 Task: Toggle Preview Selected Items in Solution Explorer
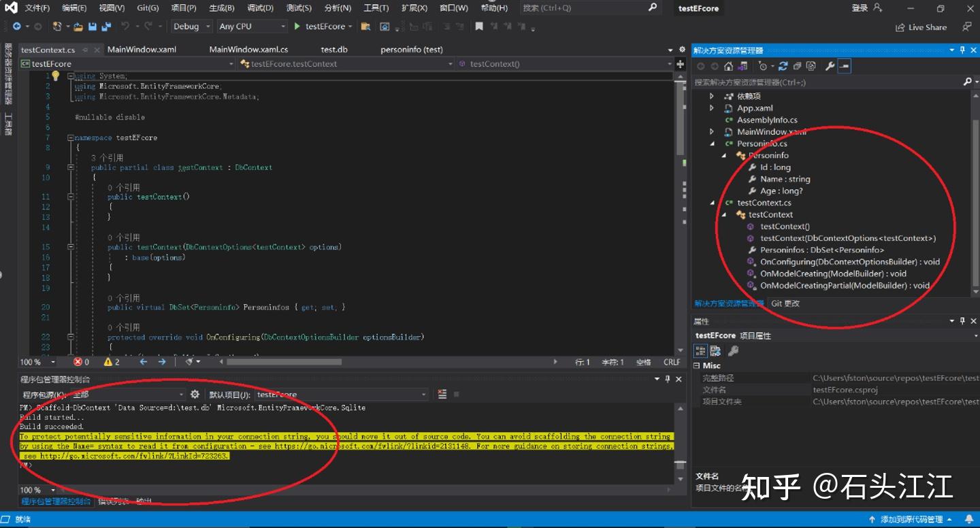[844, 66]
